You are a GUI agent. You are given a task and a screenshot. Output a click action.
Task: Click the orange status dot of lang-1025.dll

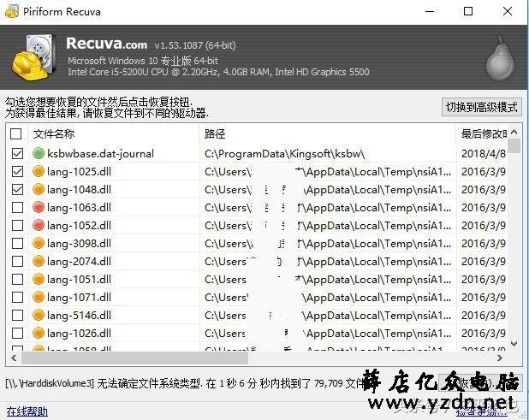pyautogui.click(x=39, y=171)
